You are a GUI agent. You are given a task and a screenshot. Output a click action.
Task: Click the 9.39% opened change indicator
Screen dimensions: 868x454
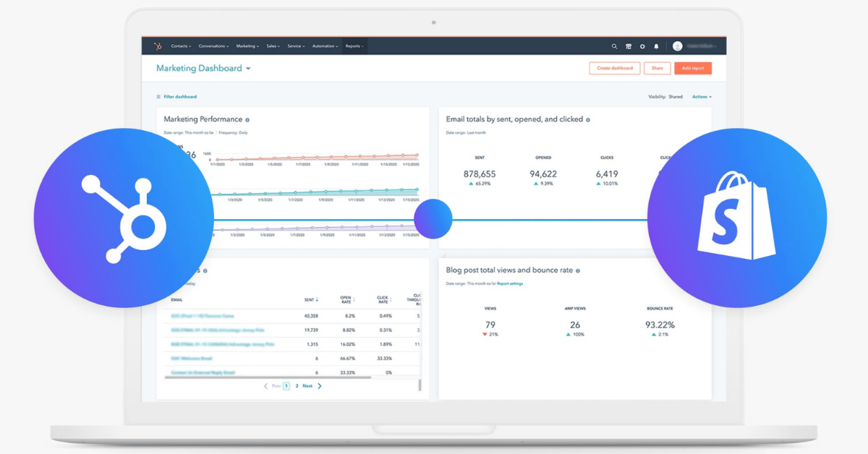[x=543, y=184]
